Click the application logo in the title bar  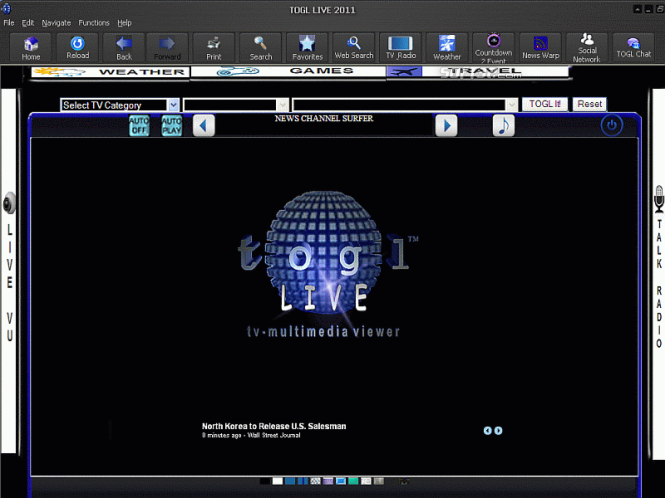coord(6,8)
